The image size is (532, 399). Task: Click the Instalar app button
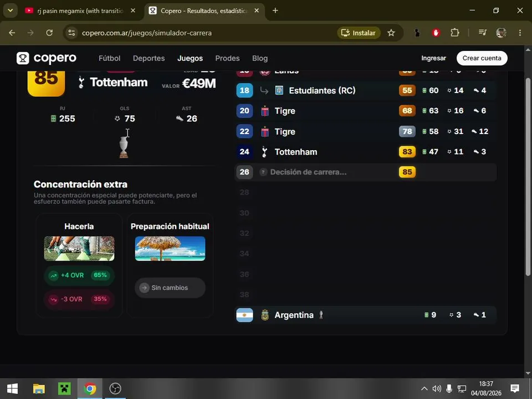pyautogui.click(x=359, y=33)
